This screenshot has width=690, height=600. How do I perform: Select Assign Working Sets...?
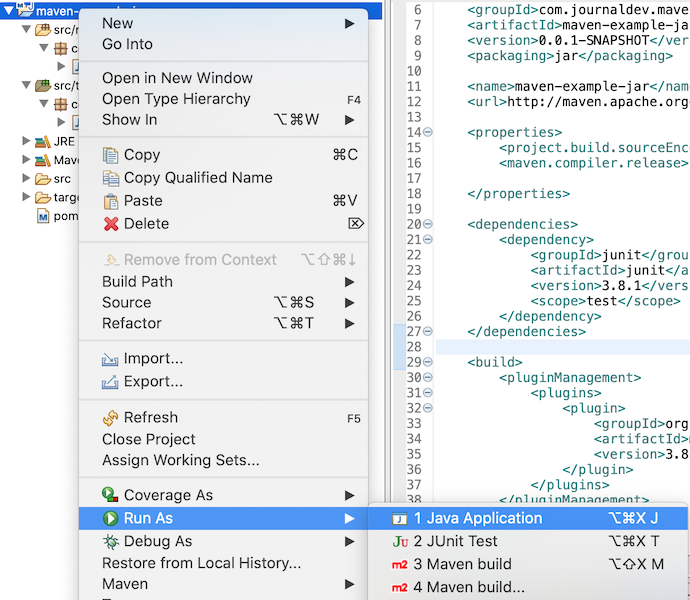pos(224,460)
